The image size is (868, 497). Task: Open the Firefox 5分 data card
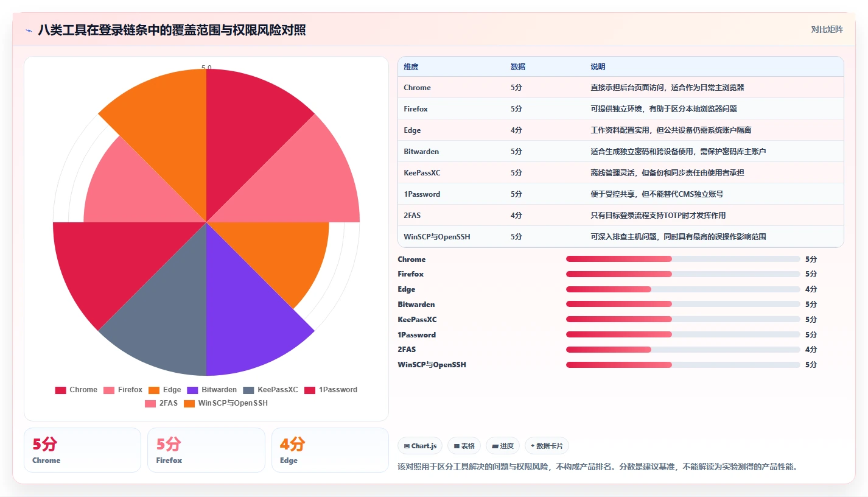pyautogui.click(x=206, y=450)
